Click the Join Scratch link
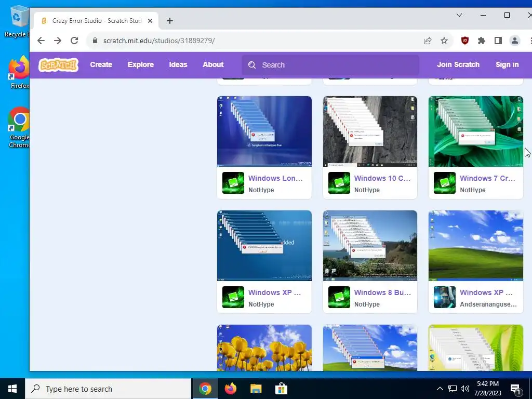Viewport: 532px width, 399px height. pyautogui.click(x=458, y=64)
